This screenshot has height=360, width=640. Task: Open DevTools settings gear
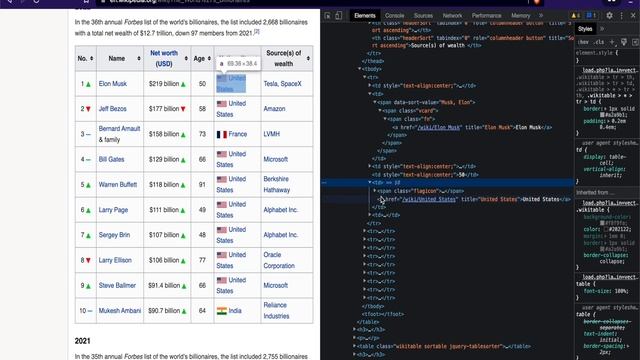point(609,16)
